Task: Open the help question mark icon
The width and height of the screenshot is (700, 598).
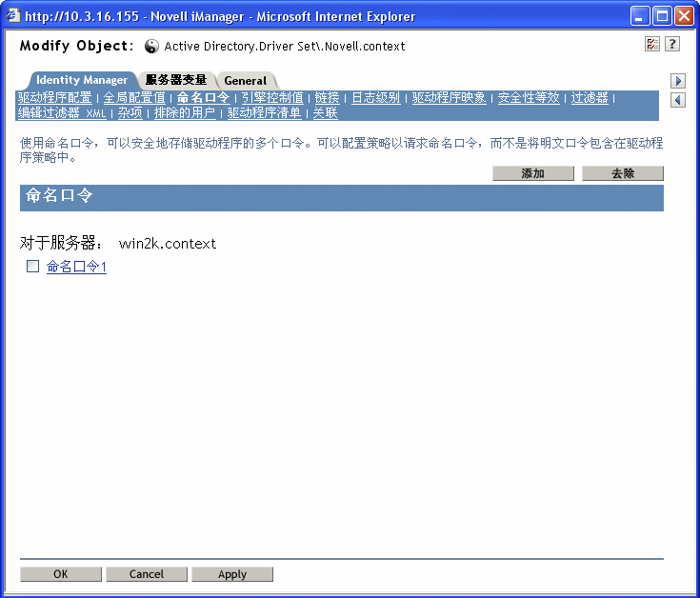Action: point(671,45)
